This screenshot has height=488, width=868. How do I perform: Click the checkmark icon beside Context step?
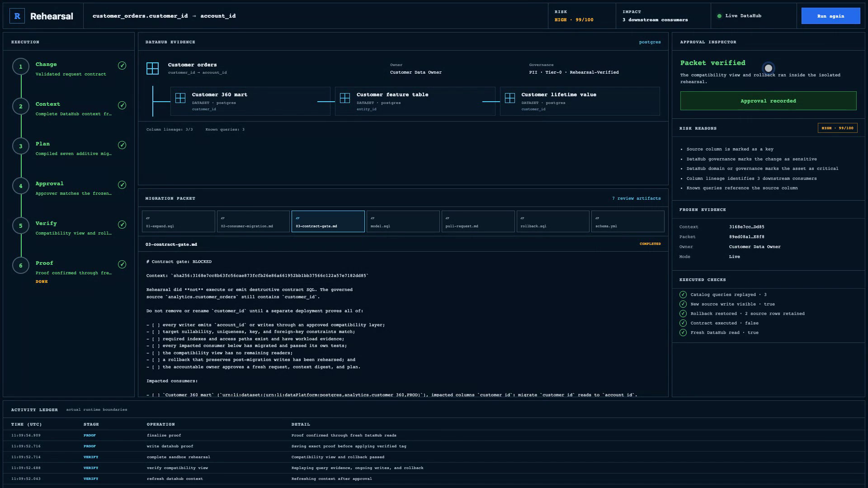[x=122, y=105]
